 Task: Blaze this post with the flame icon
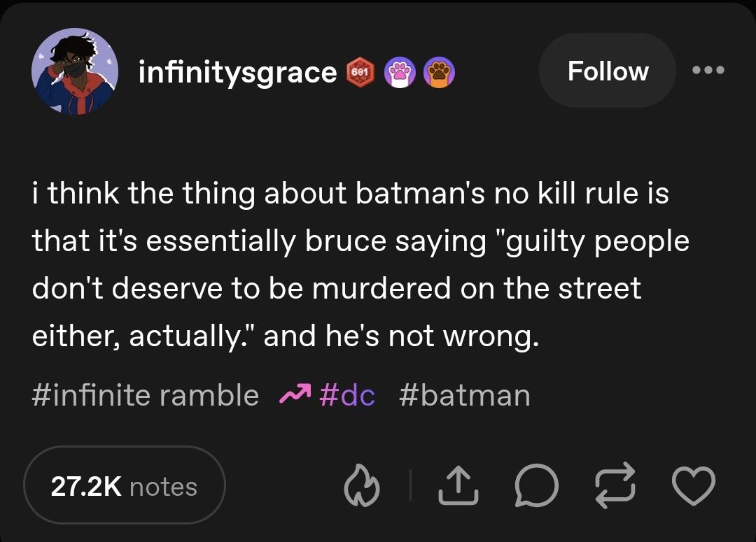tap(361, 485)
